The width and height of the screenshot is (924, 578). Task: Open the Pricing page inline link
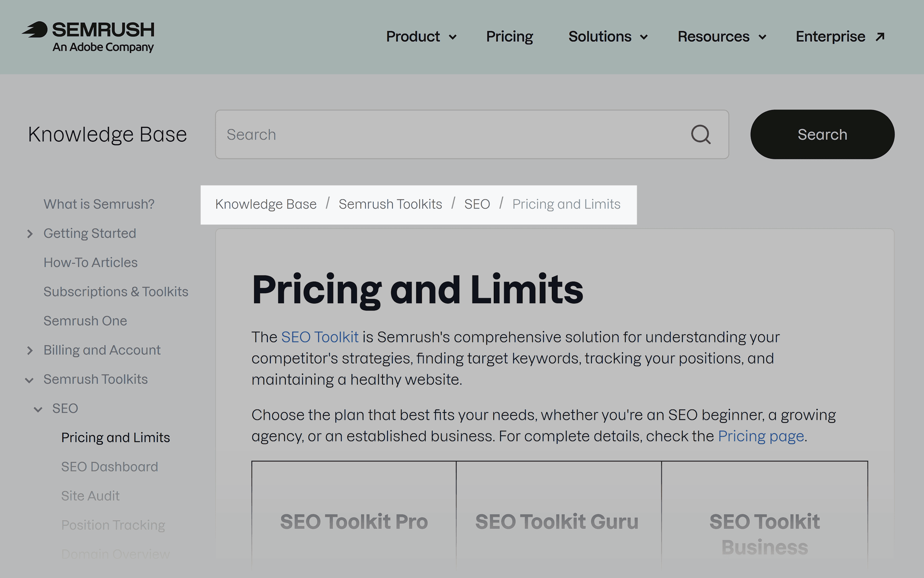pyautogui.click(x=761, y=436)
